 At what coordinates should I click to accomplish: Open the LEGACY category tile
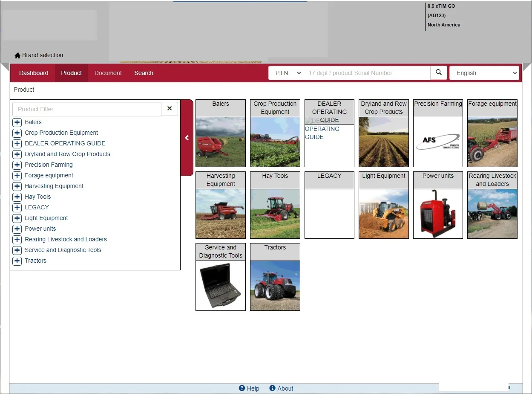[x=329, y=205]
